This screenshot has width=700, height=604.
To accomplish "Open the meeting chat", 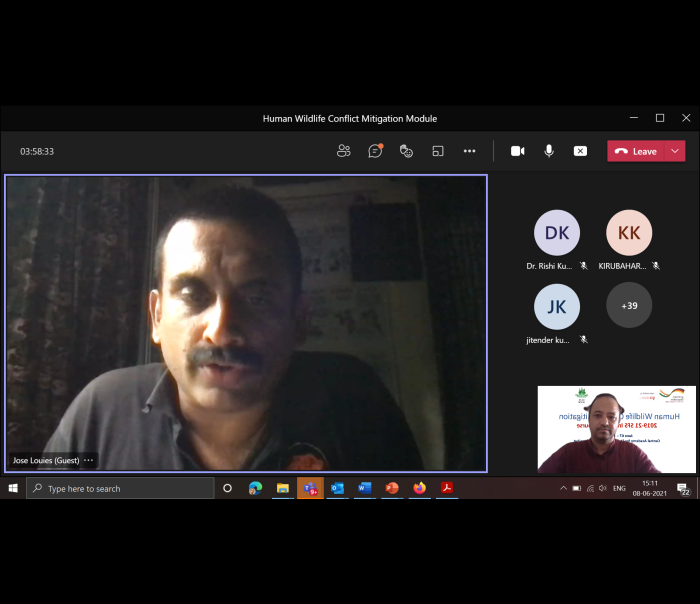I will coord(375,151).
